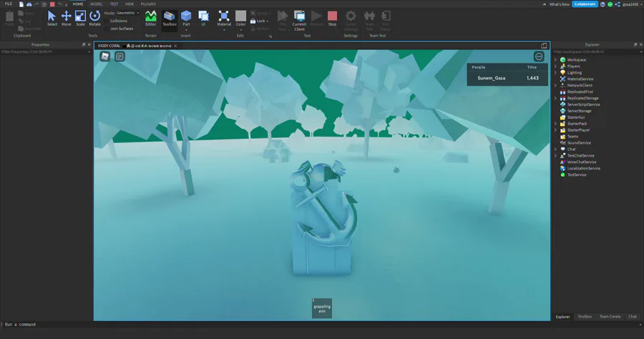
Task: Open the UI insert tool
Action: pos(203,19)
